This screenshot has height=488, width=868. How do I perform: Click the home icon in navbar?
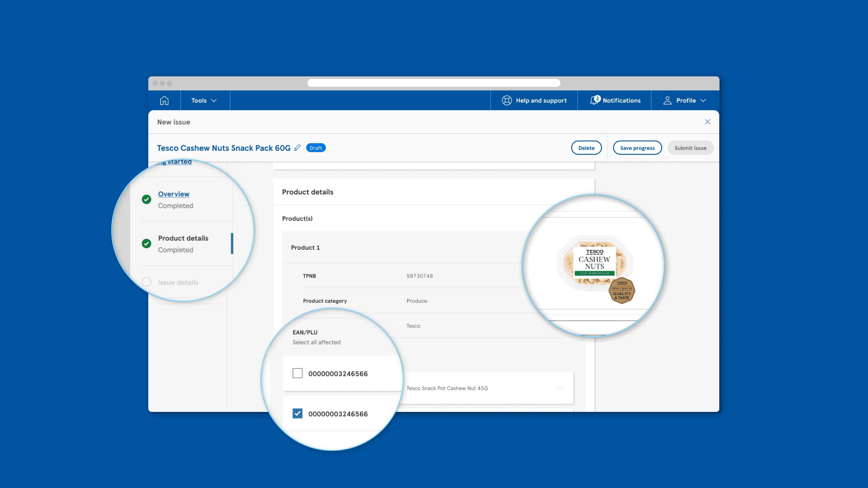pos(164,100)
